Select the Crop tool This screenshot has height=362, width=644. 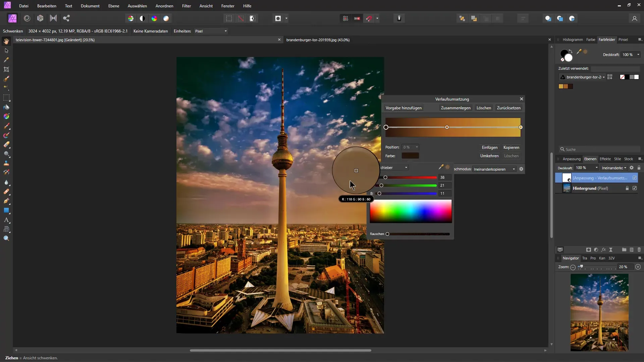pyautogui.click(x=6, y=69)
